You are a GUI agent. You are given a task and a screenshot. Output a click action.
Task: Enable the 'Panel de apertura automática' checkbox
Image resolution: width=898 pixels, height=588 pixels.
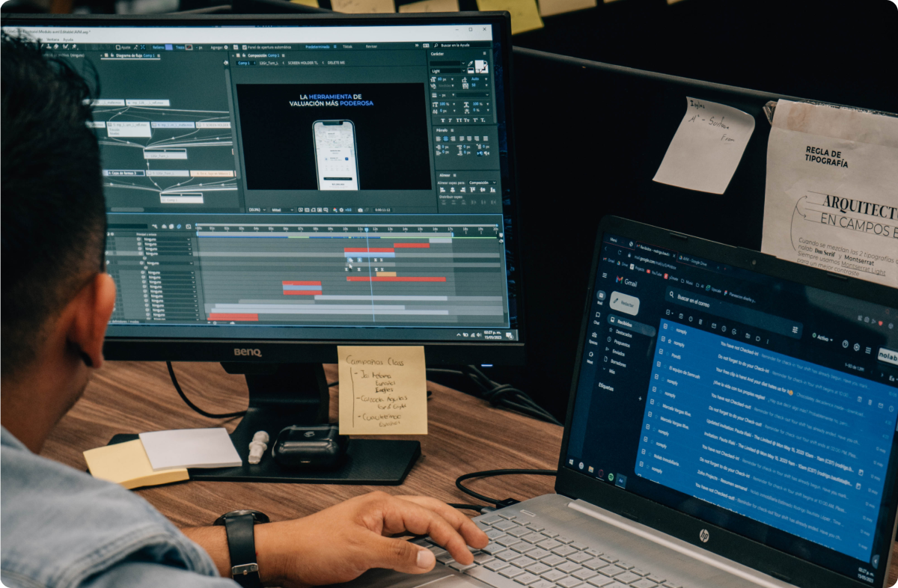coord(245,47)
